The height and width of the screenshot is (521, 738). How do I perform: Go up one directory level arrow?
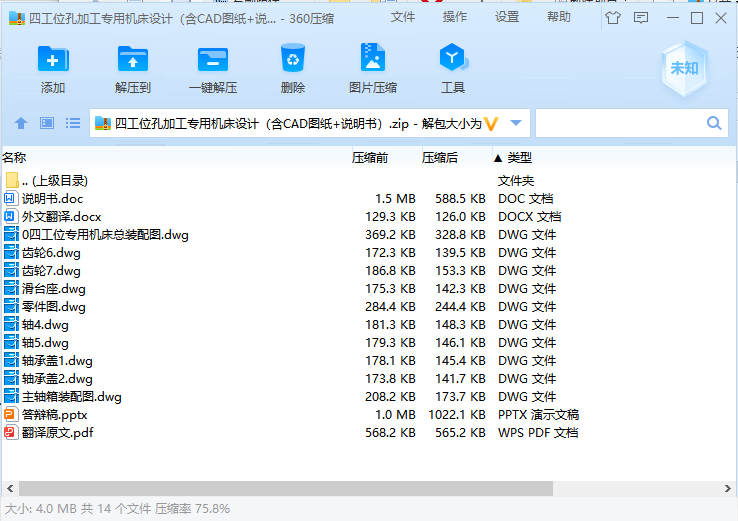(x=21, y=123)
